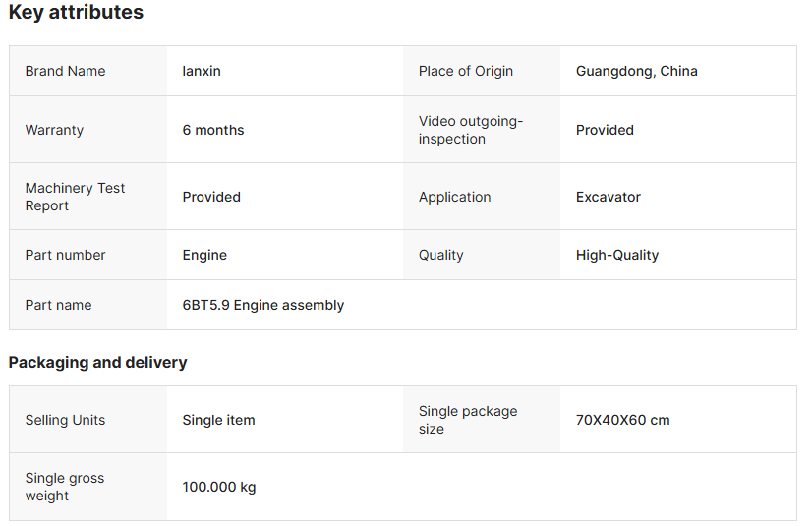The image size is (812, 526).
Task: Select the High-Quality value text
Action: point(617,255)
